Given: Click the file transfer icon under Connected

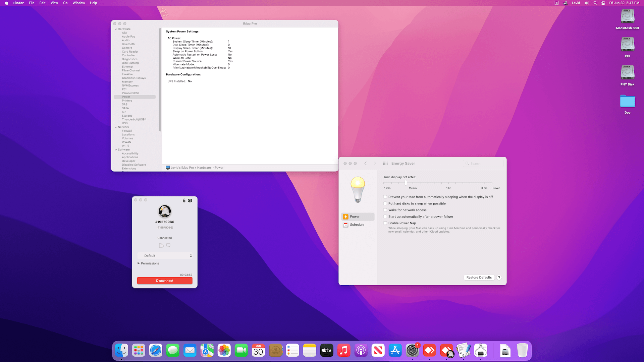Looking at the screenshot, I should click(x=161, y=245).
